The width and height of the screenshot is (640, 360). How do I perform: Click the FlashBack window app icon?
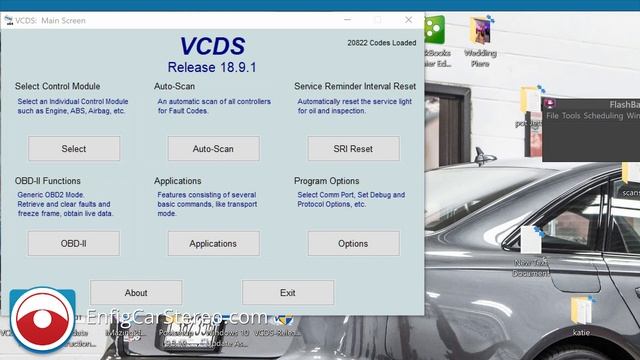pos(550,104)
